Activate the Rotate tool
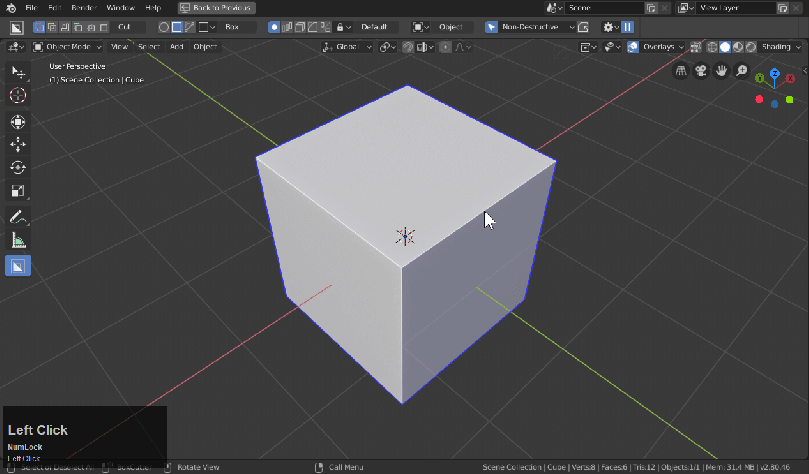The height and width of the screenshot is (474, 809). click(18, 168)
